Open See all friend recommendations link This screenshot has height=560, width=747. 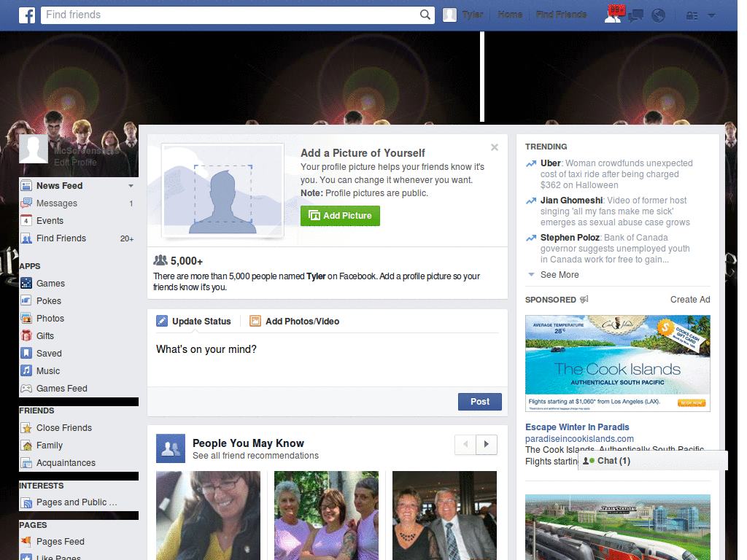click(x=255, y=456)
